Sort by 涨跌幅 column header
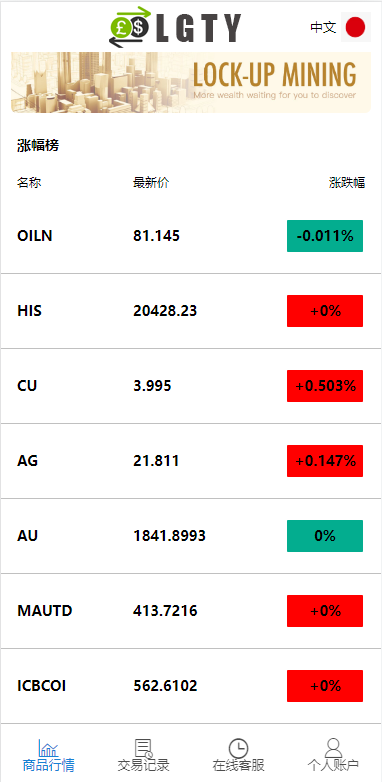 click(347, 183)
